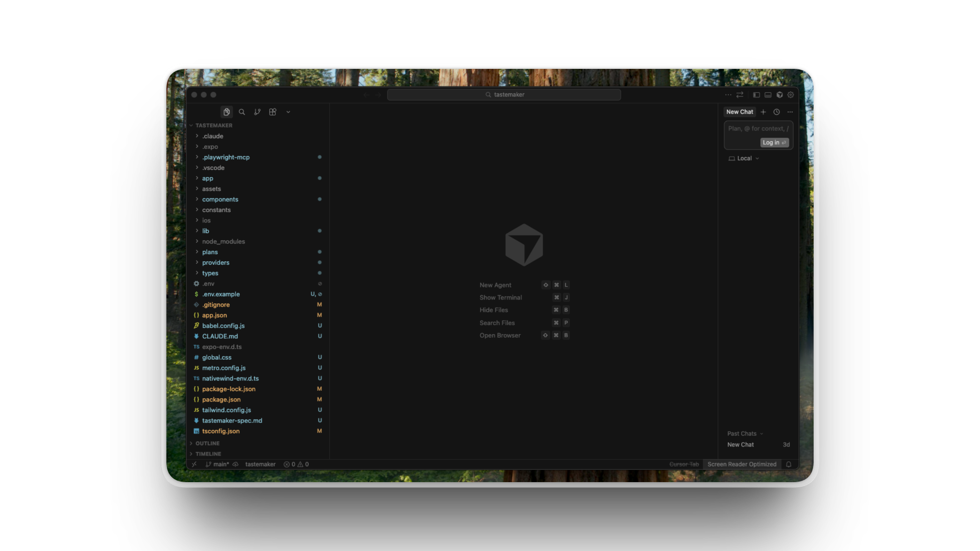Toggle primary sidebar layout icon
Screen dimensions: 980x551
click(756, 95)
